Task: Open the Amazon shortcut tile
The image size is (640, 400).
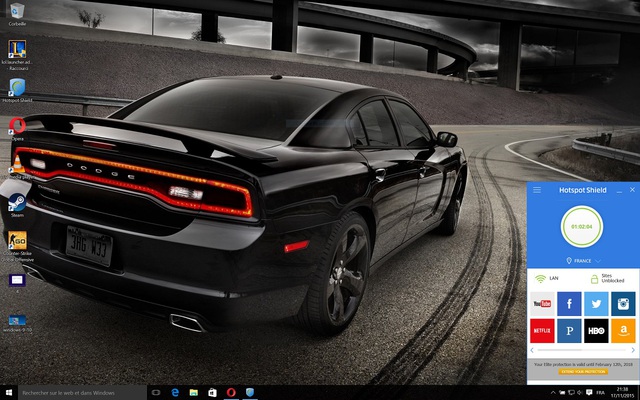Action: point(622,331)
